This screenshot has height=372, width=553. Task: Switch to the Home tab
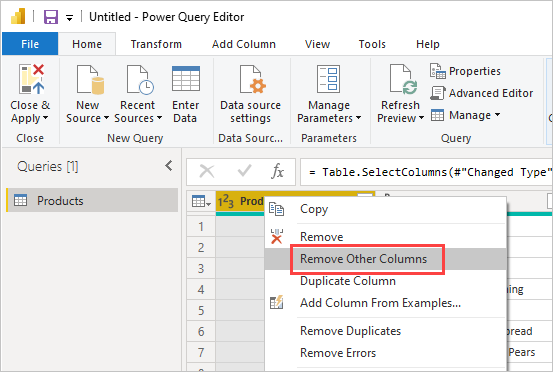[87, 44]
